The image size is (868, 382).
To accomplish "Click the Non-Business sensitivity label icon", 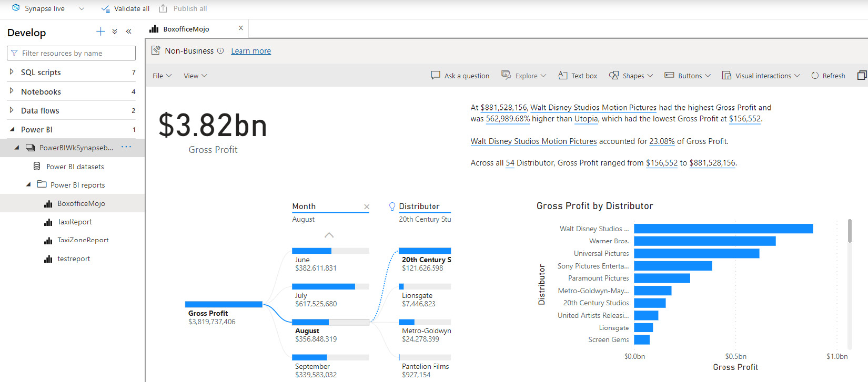I will click(156, 50).
